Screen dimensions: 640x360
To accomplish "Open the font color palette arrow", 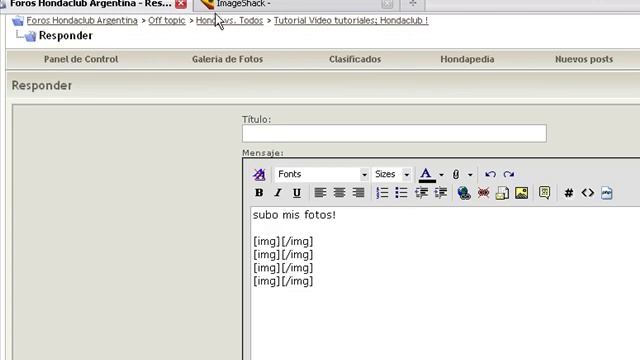I will 441,175.
